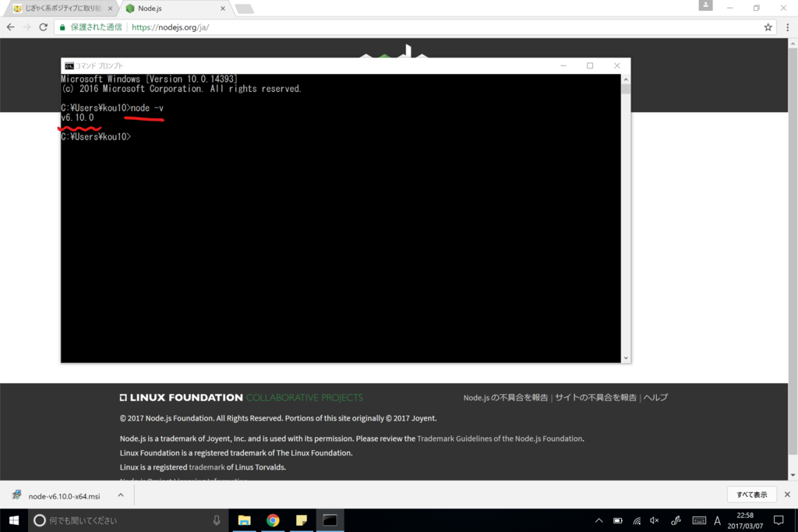
Task: Click the Command Prompt scrollbar up arrow
Action: click(626, 79)
